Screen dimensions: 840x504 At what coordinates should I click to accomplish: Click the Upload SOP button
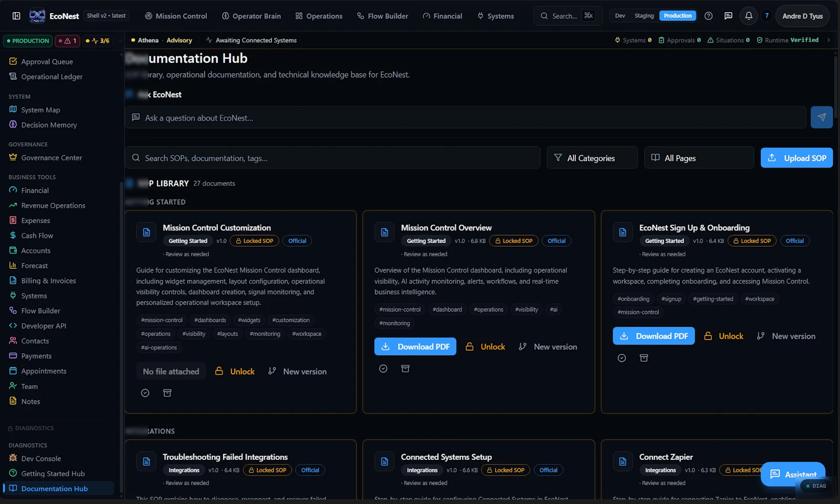click(x=796, y=157)
